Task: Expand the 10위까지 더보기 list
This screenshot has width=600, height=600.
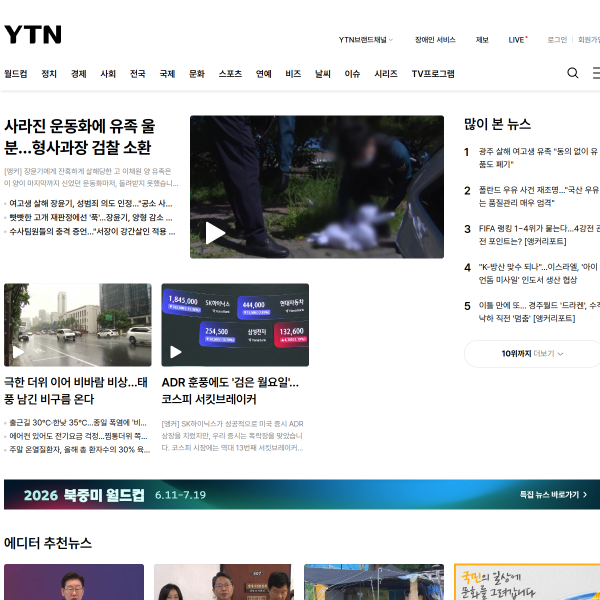Action: [x=532, y=354]
